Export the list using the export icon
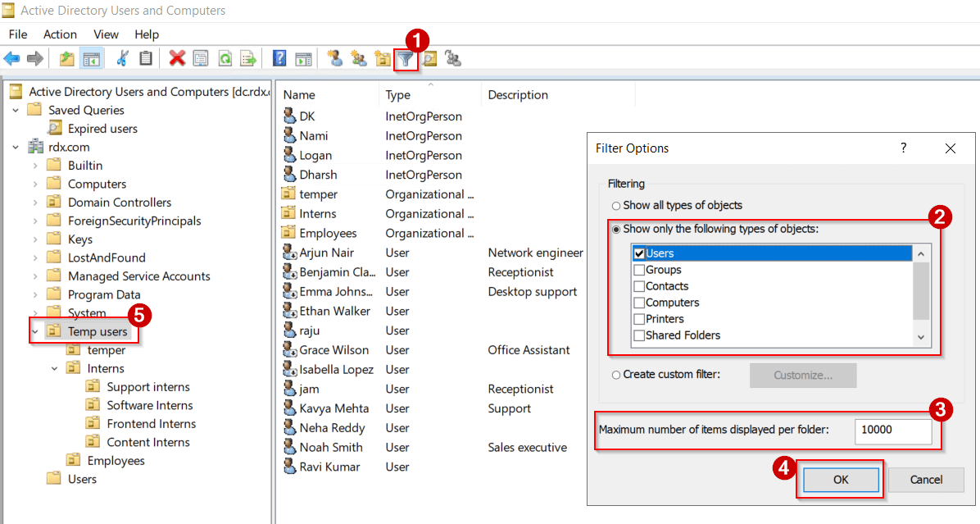The image size is (980, 524). coord(247,58)
